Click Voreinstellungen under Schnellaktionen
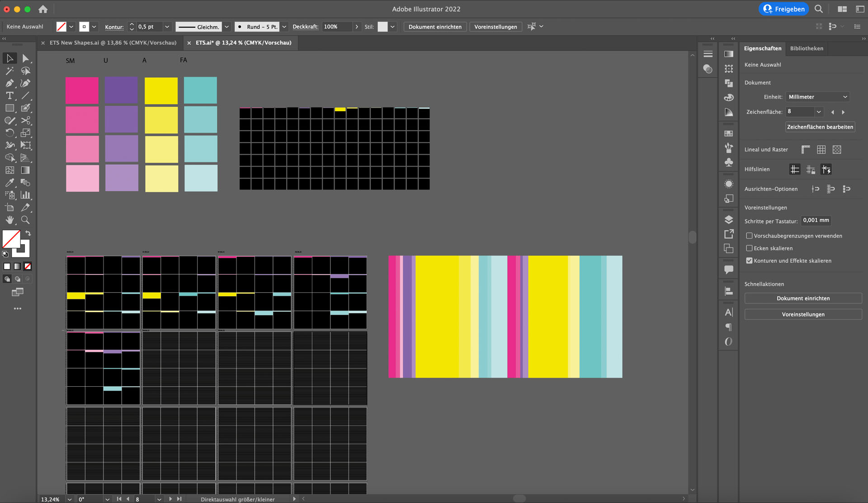Viewport: 868px width, 503px height. (803, 314)
